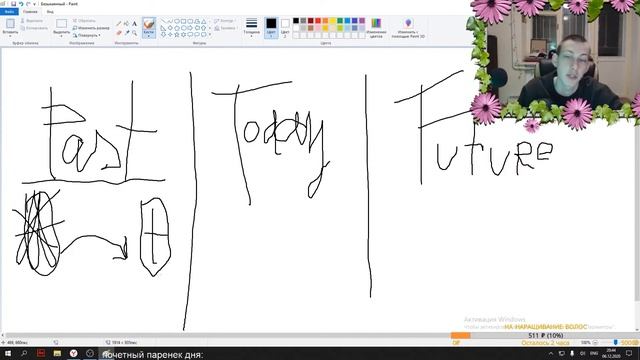Click the Redo arrow in title bar
Viewport: 640px width, 360px height.
[28, 4]
